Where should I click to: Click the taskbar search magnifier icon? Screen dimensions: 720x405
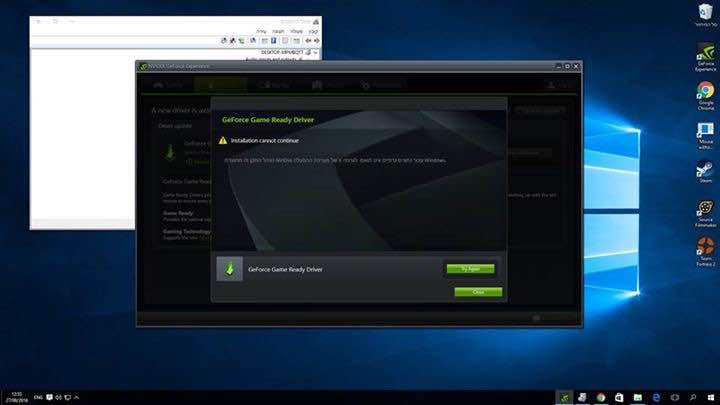(x=692, y=397)
